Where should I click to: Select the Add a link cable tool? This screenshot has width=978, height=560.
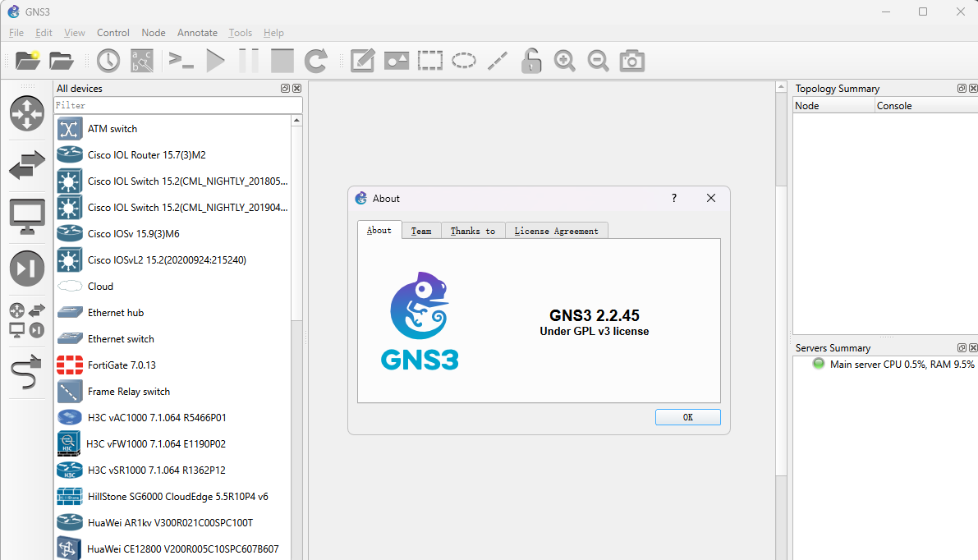point(27,373)
